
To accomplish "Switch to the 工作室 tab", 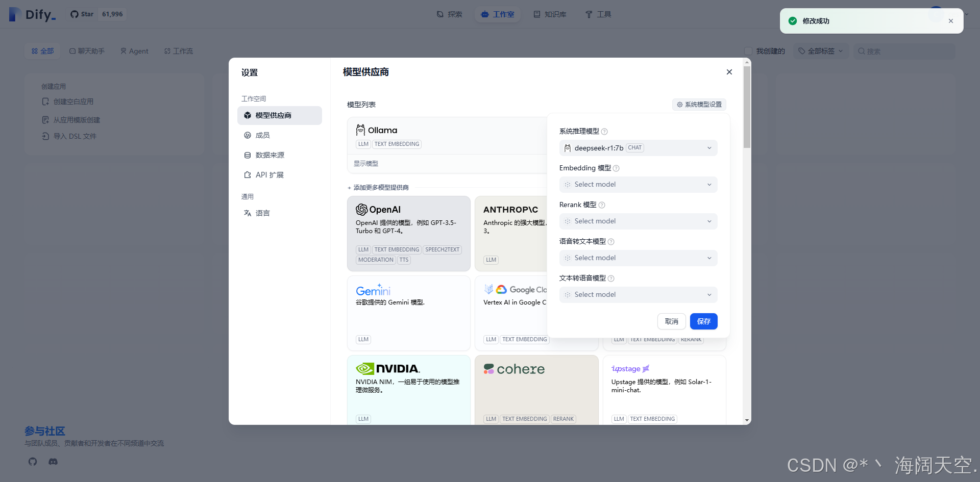I will 498,14.
